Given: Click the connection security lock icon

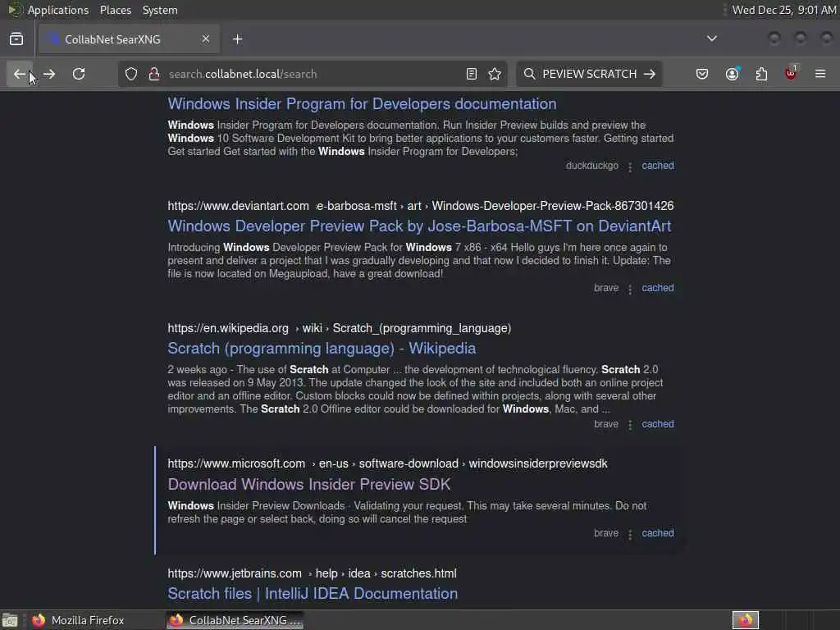Looking at the screenshot, I should point(154,74).
